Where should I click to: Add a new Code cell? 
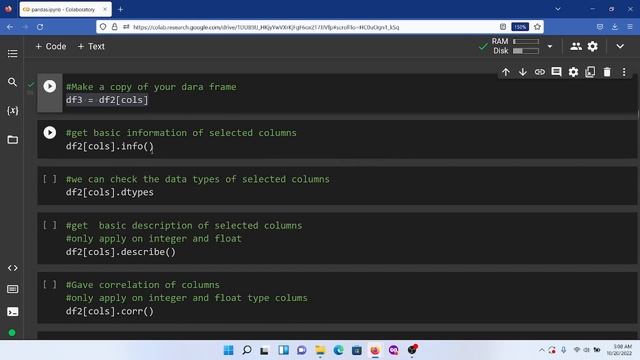pos(51,47)
